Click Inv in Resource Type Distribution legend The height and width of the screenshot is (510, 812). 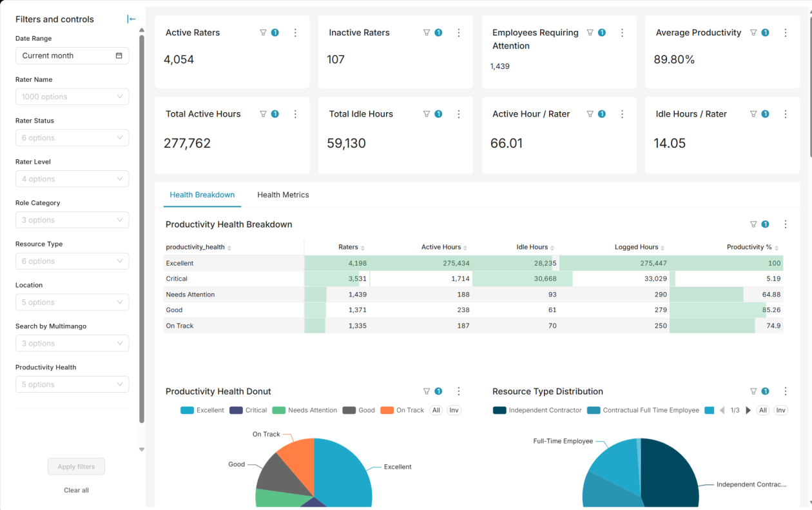pyautogui.click(x=781, y=410)
